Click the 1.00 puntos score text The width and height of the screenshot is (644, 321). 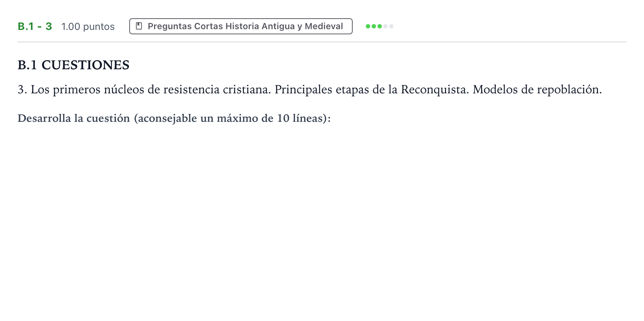point(88,27)
